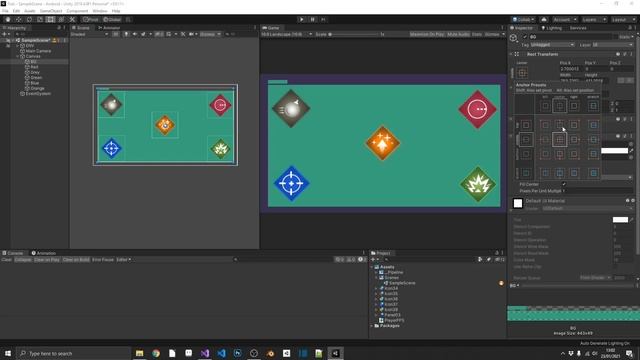Click the Step forward button
Viewport: 640px width, 360px height.
pyautogui.click(x=323, y=20)
